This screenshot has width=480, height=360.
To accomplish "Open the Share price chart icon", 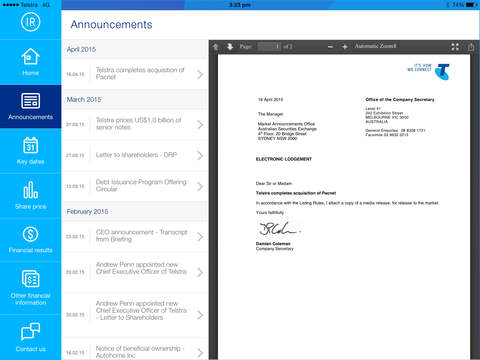I will click(x=30, y=190).
